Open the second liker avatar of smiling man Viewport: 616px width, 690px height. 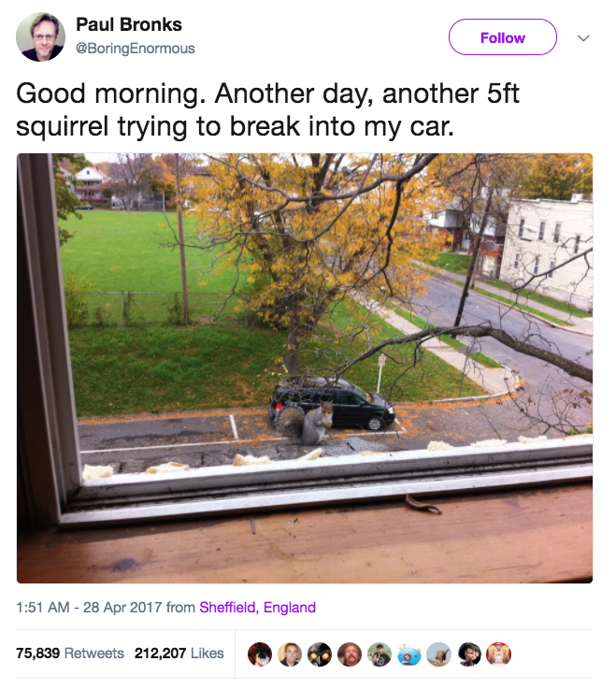290,654
